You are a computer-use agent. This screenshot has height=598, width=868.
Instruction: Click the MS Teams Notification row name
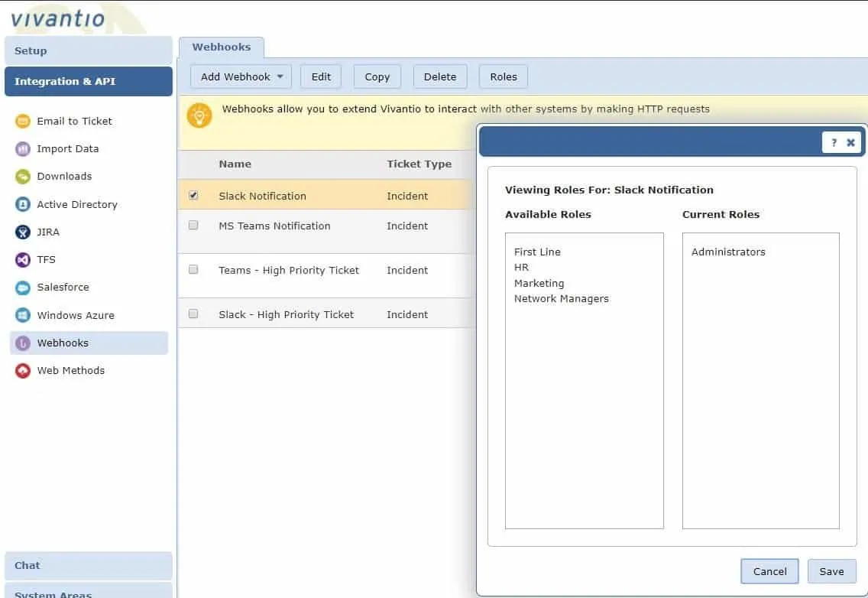pos(274,226)
